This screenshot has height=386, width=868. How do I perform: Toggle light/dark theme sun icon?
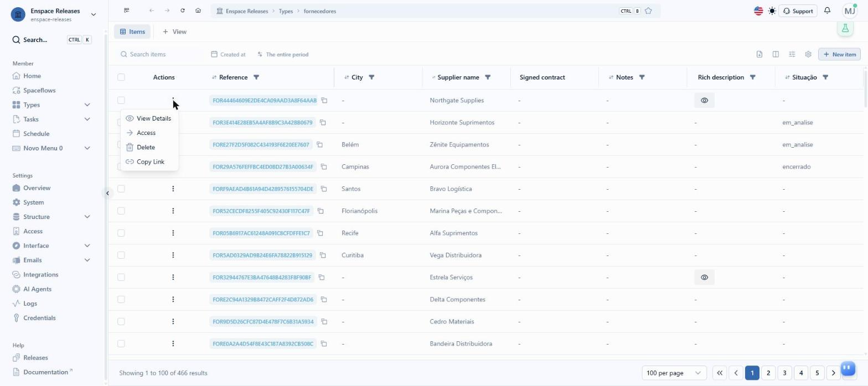click(772, 11)
